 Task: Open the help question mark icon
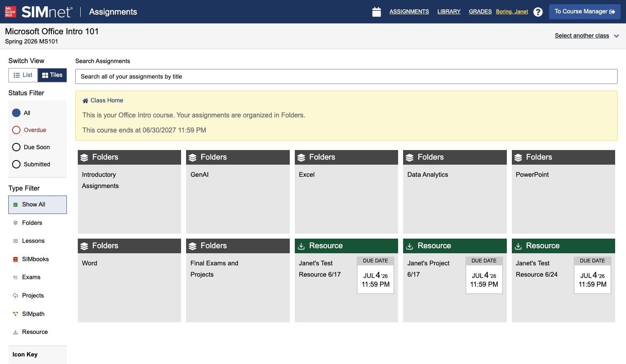pyautogui.click(x=538, y=12)
